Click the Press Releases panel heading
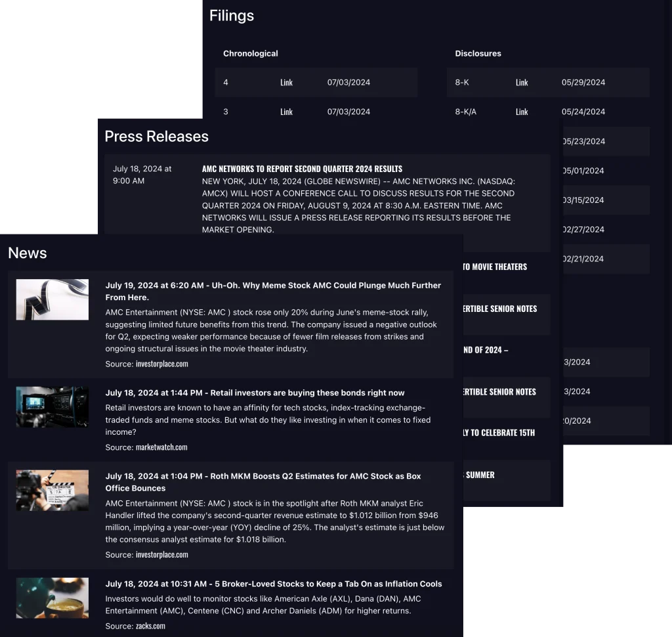This screenshot has width=672, height=637. pyautogui.click(x=156, y=137)
